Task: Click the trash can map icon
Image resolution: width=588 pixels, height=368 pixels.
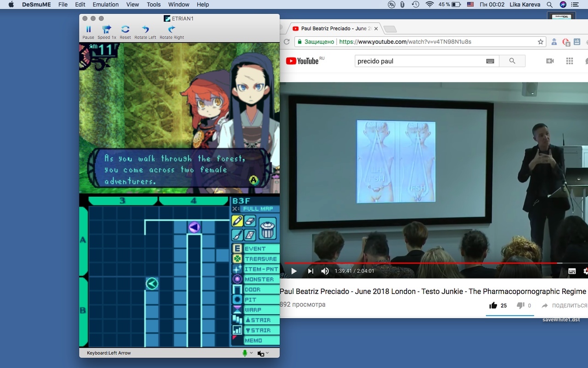Action: coord(268,228)
